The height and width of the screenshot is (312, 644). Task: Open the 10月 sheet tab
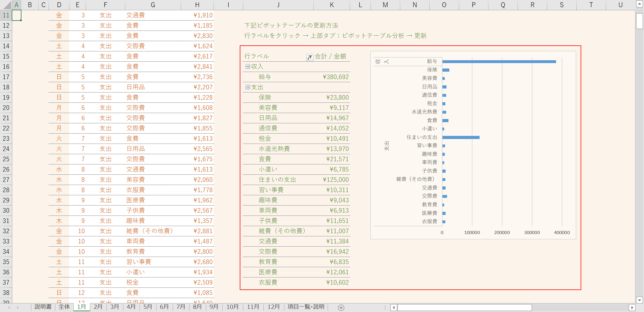[x=232, y=307]
